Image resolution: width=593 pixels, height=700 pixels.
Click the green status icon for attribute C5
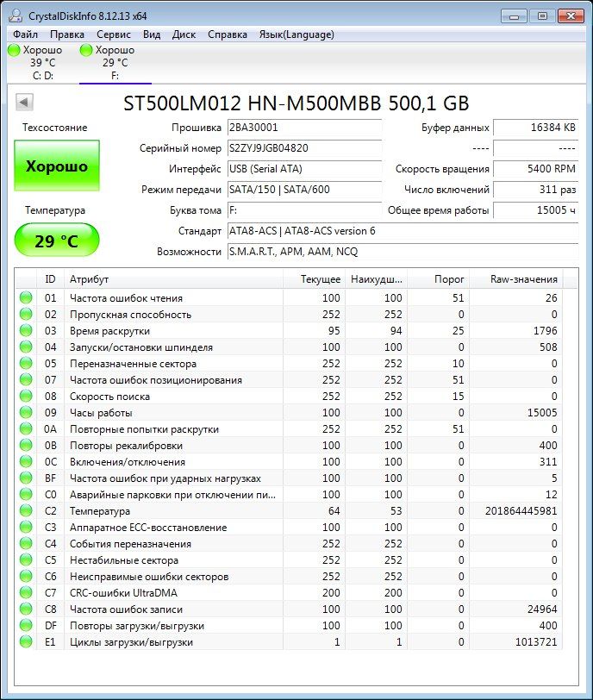tap(27, 559)
